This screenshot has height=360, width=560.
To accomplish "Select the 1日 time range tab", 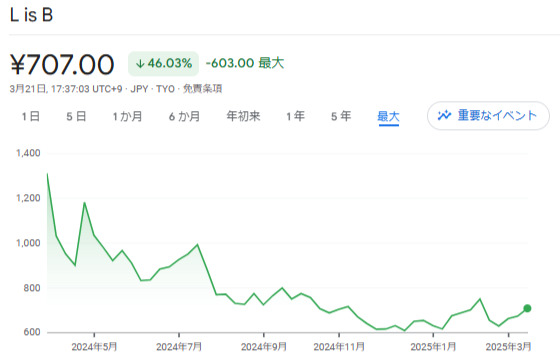I will pos(31,116).
